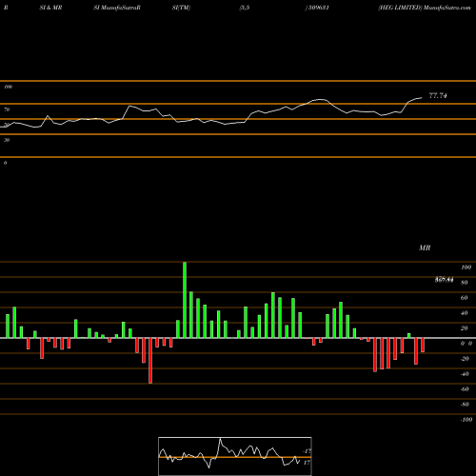Click the tallest green histogram bar
The width and height of the screenshot is (476, 476).
(x=185, y=300)
